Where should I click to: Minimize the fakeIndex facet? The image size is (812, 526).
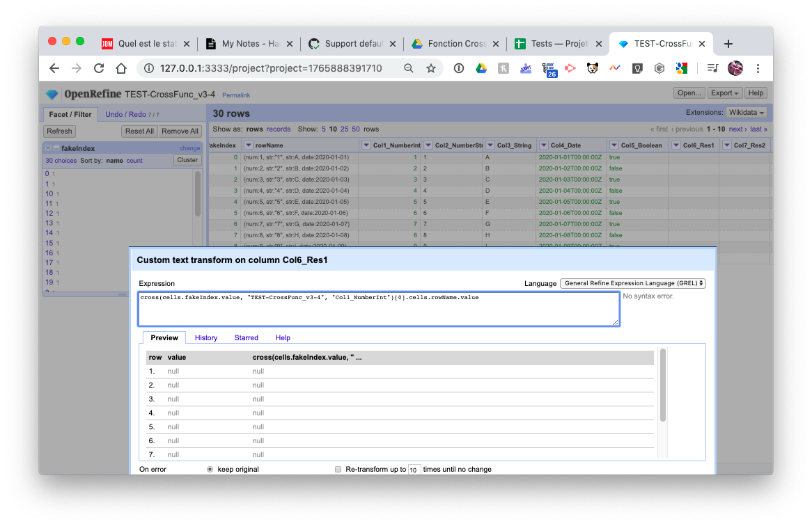[x=56, y=148]
